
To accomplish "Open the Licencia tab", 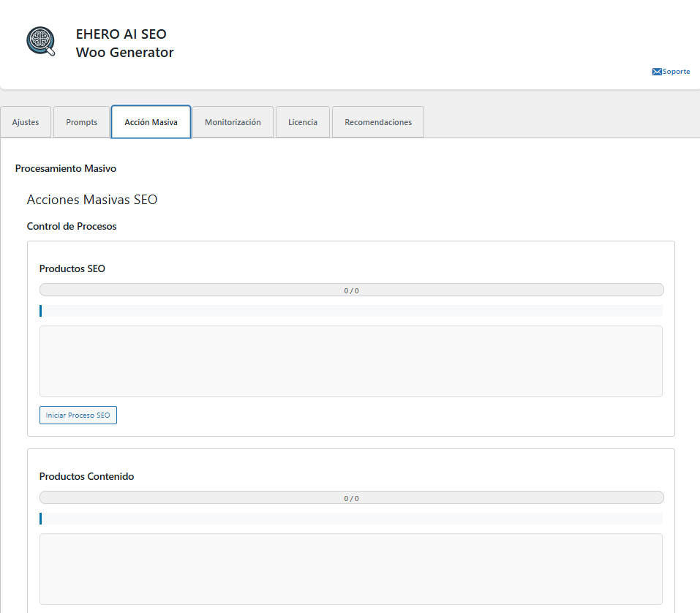I will pyautogui.click(x=302, y=121).
